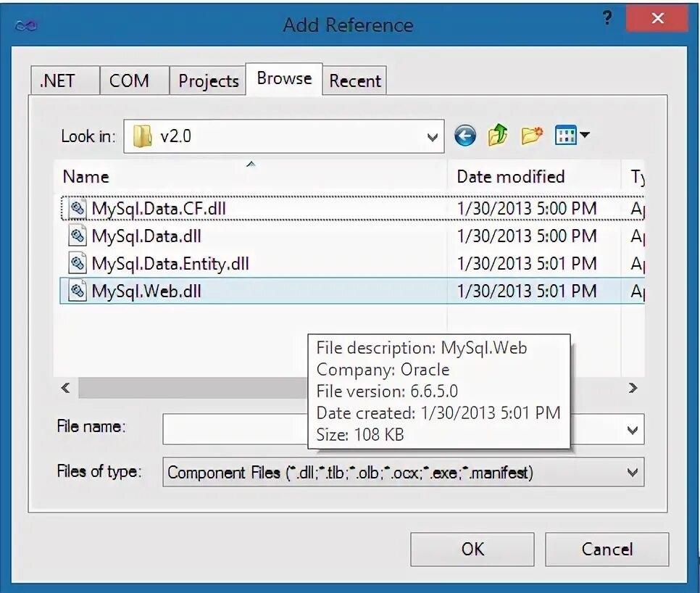
Task: Go back to the last folder visited
Action: (464, 136)
